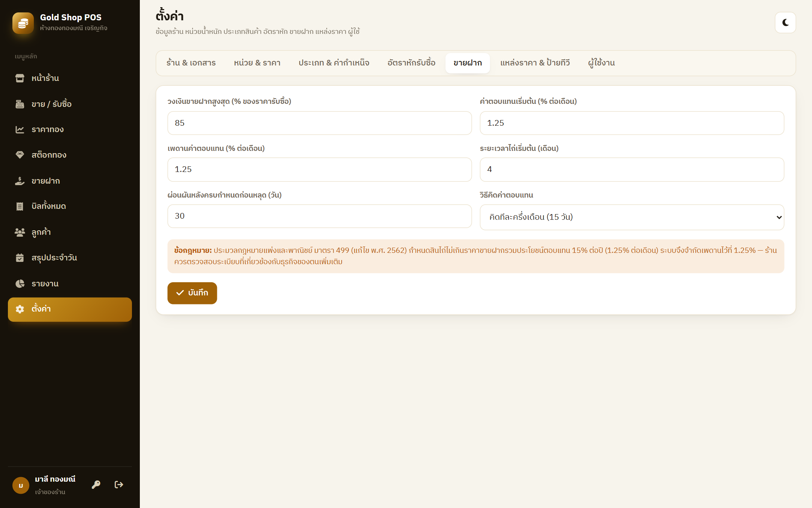This screenshot has height=508, width=812.
Task: Open ขายฝาก hand-holding-coin icon
Action: point(20,181)
